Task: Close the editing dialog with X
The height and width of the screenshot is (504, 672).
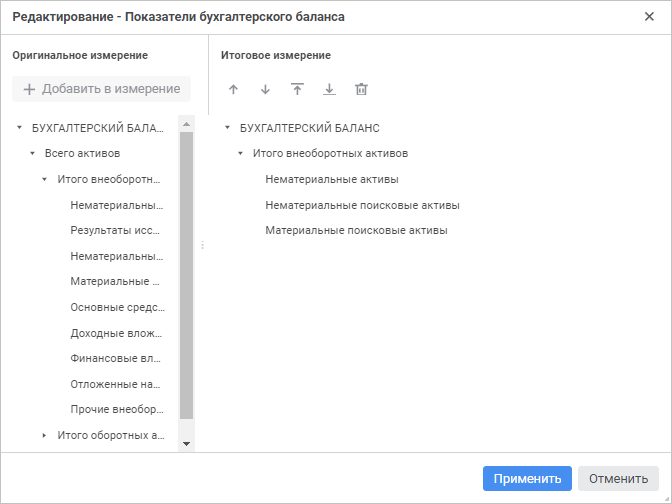Action: 650,17
